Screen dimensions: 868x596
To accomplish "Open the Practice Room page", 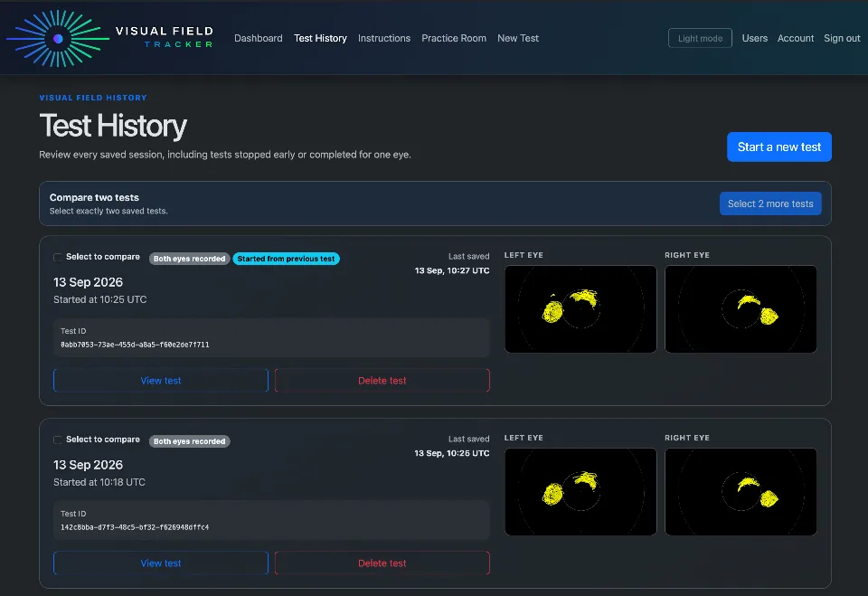I will pos(453,38).
